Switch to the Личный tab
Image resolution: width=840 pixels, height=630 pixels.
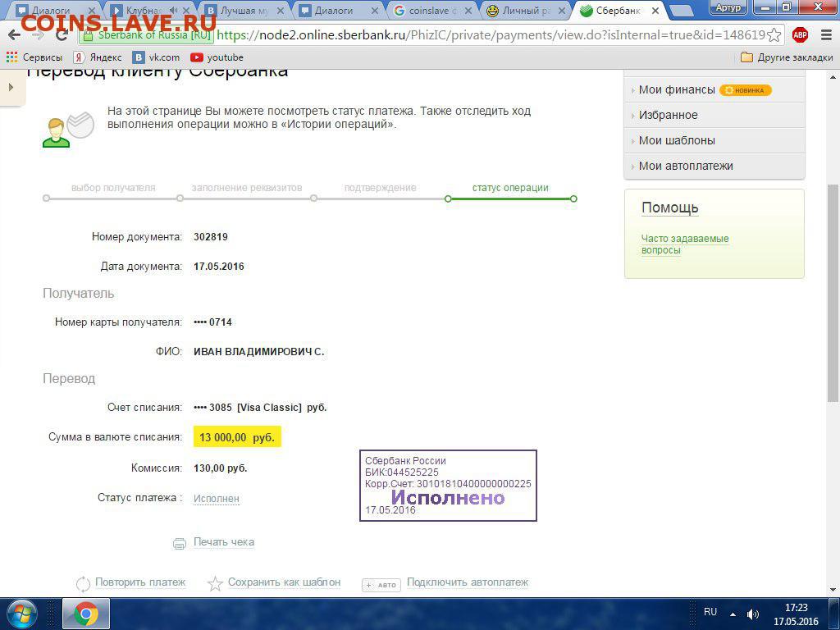[526, 10]
